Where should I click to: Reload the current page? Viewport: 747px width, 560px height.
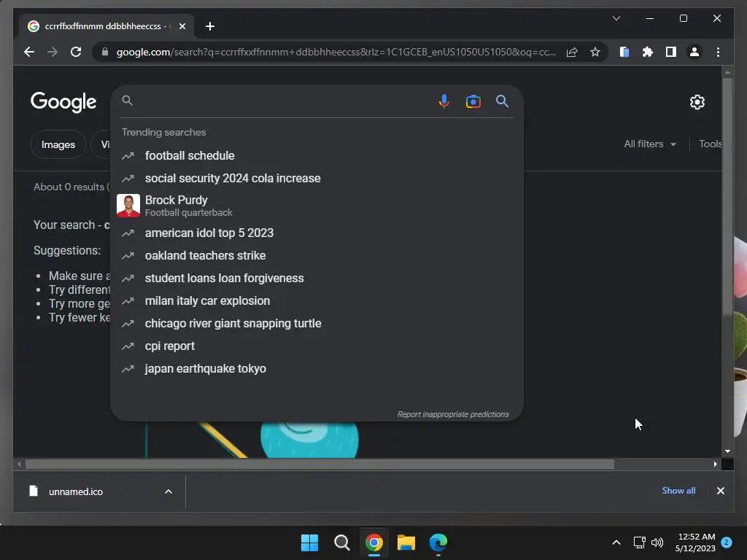(x=76, y=52)
